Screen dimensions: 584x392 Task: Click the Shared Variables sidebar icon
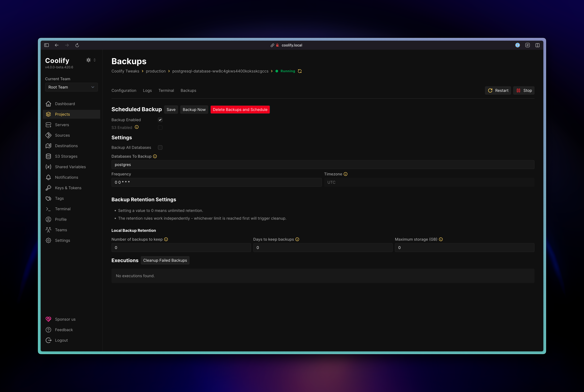coord(49,167)
